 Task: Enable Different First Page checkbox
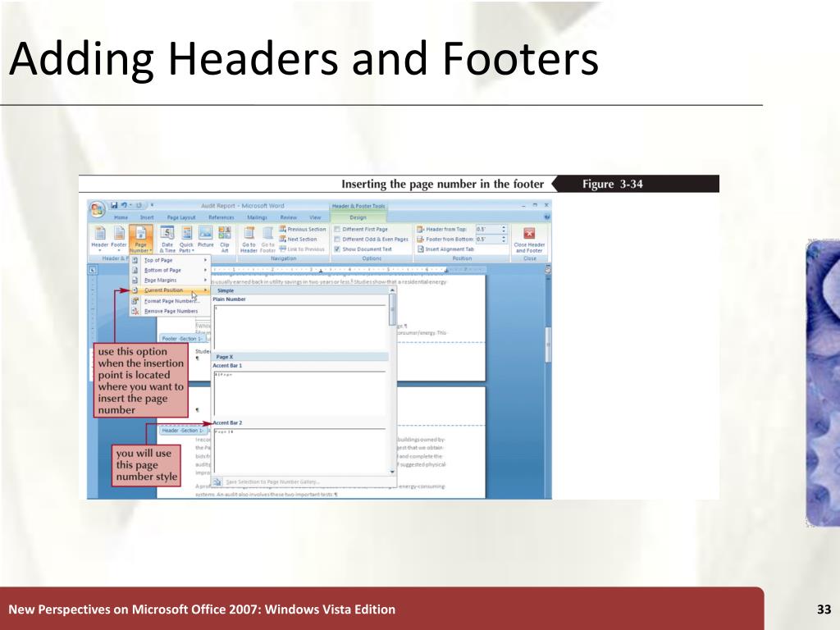337,230
